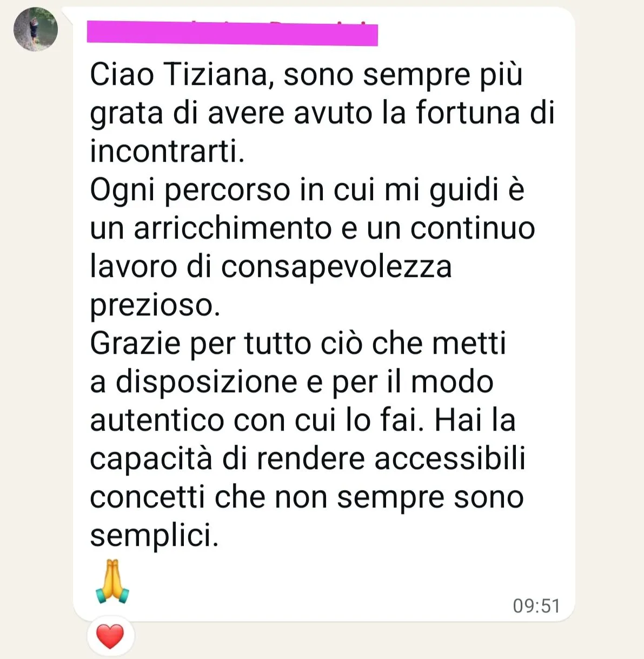
Task: Click the word "prezioso."
Action: [155, 306]
